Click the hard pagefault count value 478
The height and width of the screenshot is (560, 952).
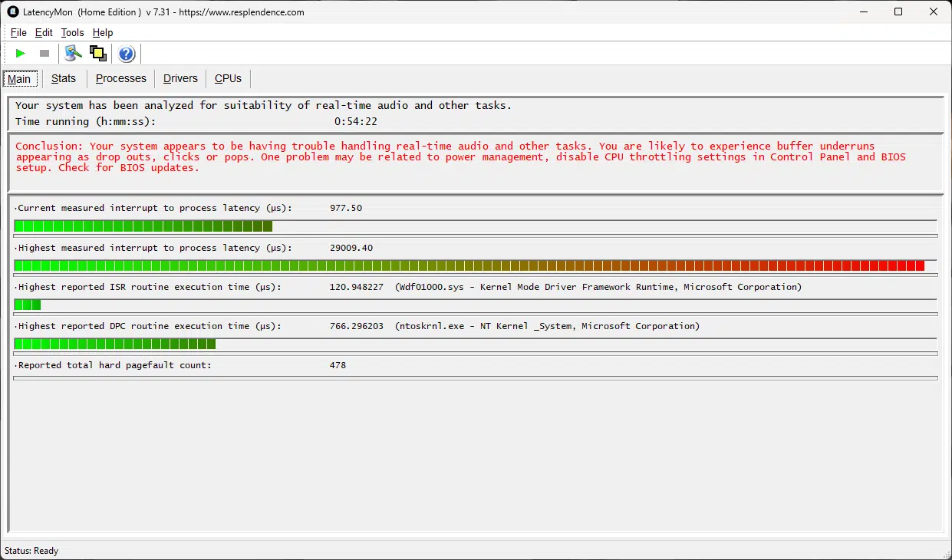[338, 365]
